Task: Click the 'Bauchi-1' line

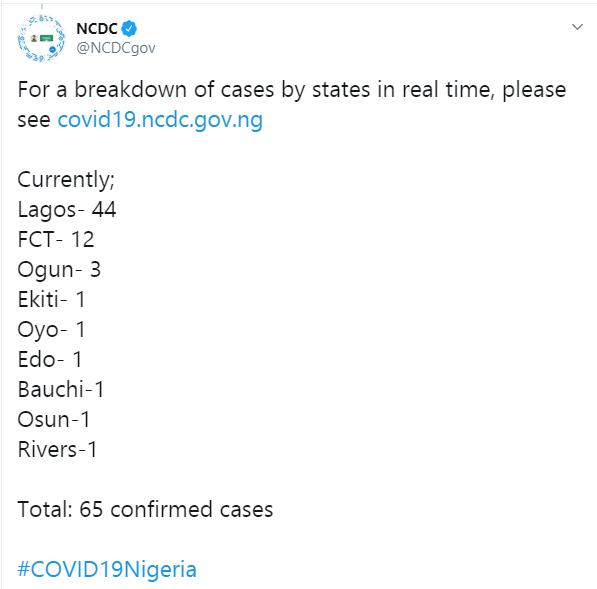Action: tap(61, 389)
